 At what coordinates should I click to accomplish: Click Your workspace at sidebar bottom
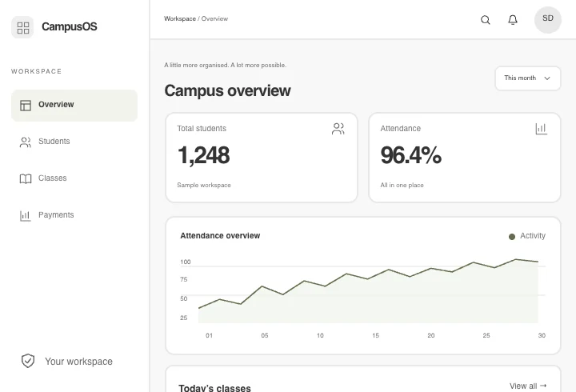click(x=78, y=362)
